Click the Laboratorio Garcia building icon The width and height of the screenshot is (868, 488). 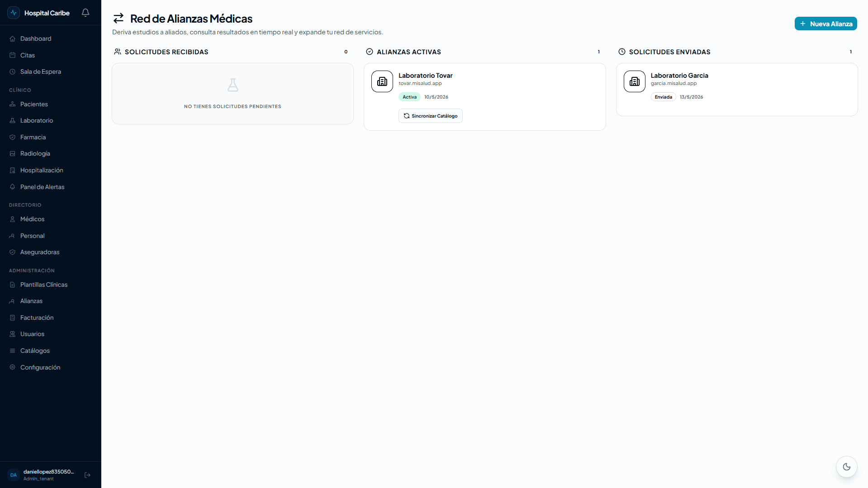coord(635,81)
